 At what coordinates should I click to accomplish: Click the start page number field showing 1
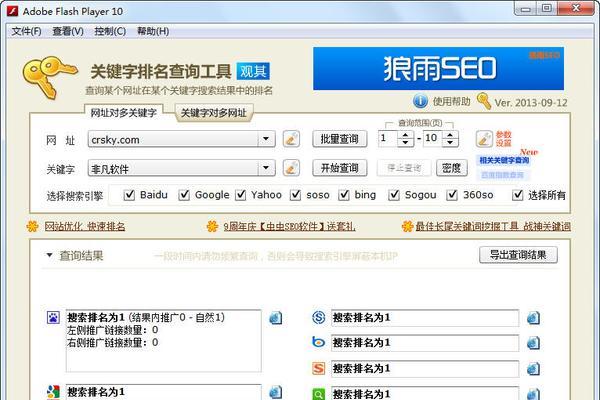(388, 139)
